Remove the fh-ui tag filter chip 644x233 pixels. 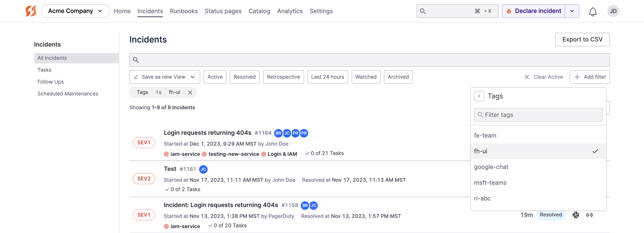click(190, 92)
